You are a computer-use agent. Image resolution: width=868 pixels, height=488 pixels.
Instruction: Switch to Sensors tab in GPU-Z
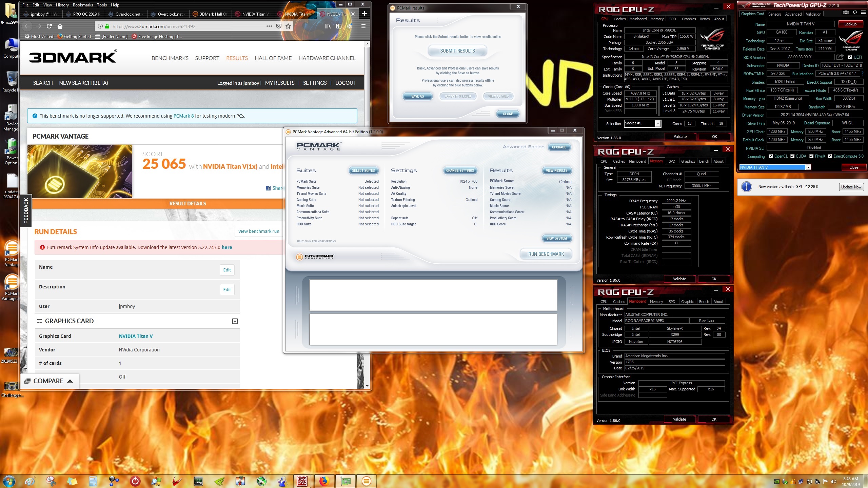(x=774, y=14)
